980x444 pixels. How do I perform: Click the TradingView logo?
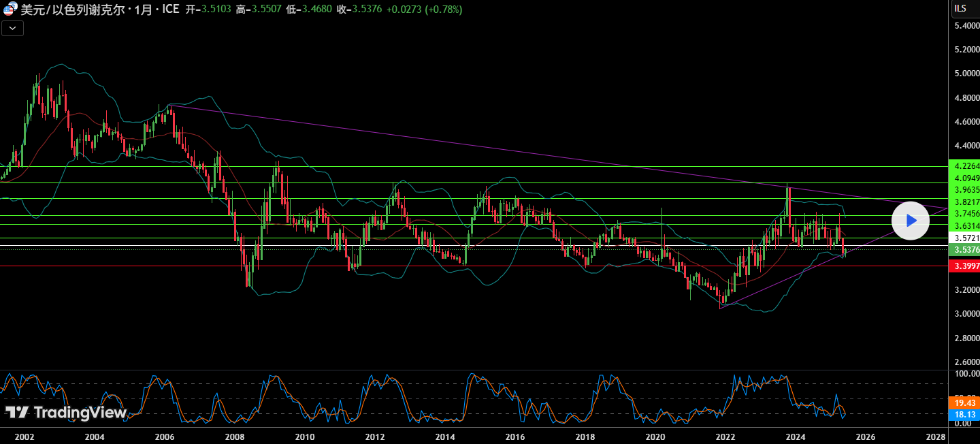coord(66,413)
